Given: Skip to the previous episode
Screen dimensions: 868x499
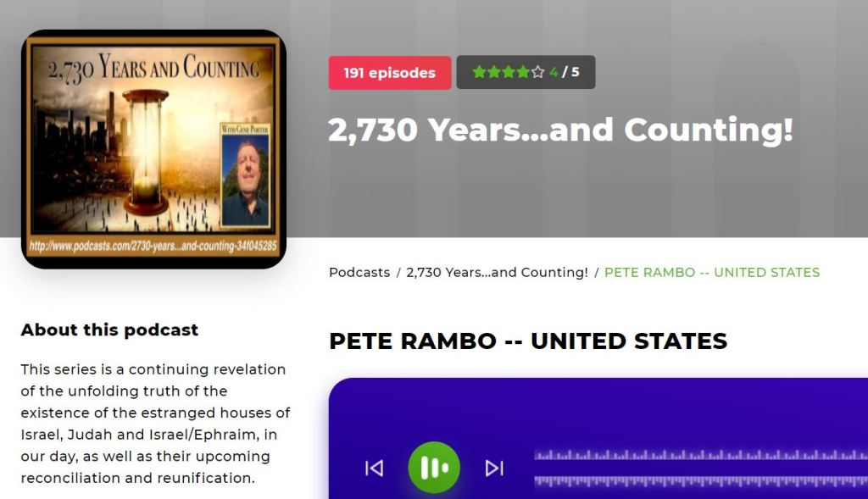Looking at the screenshot, I should [x=374, y=468].
